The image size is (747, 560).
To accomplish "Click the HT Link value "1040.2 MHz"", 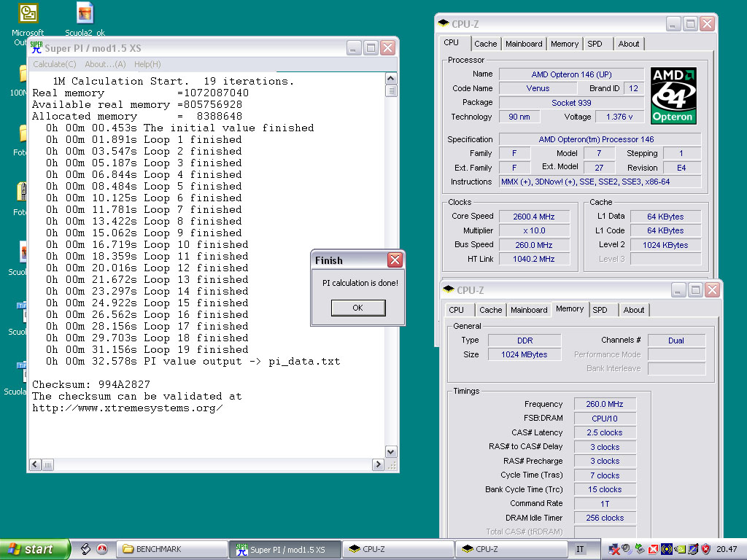I will tap(534, 259).
